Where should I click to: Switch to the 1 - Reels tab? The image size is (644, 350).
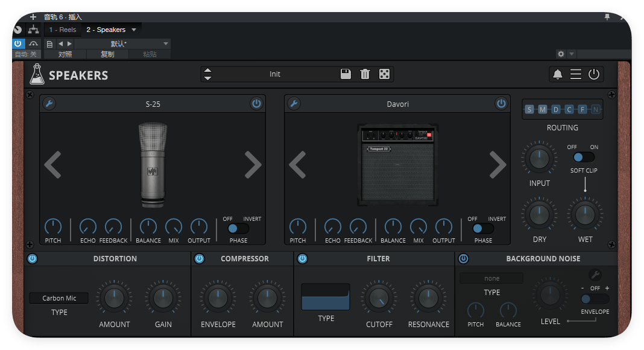(63, 30)
